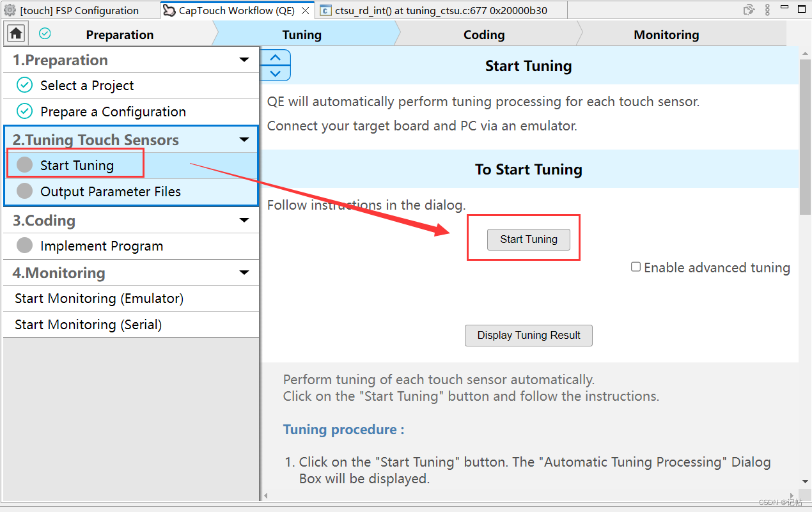Collapse the 2.Tuning Touch Sensors section arrow
The height and width of the screenshot is (512, 812).
244,140
